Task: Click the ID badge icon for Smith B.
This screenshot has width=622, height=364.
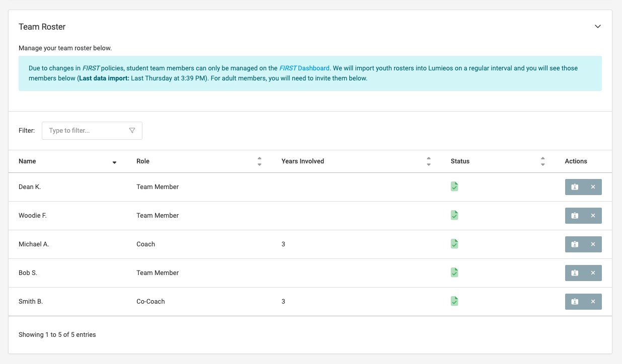Action: click(x=575, y=302)
